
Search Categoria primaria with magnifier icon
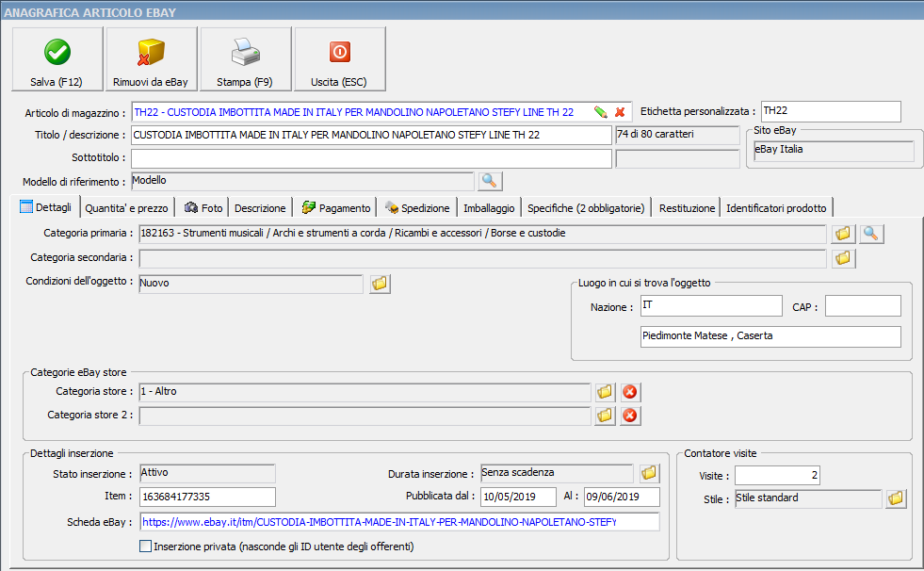[x=871, y=234]
